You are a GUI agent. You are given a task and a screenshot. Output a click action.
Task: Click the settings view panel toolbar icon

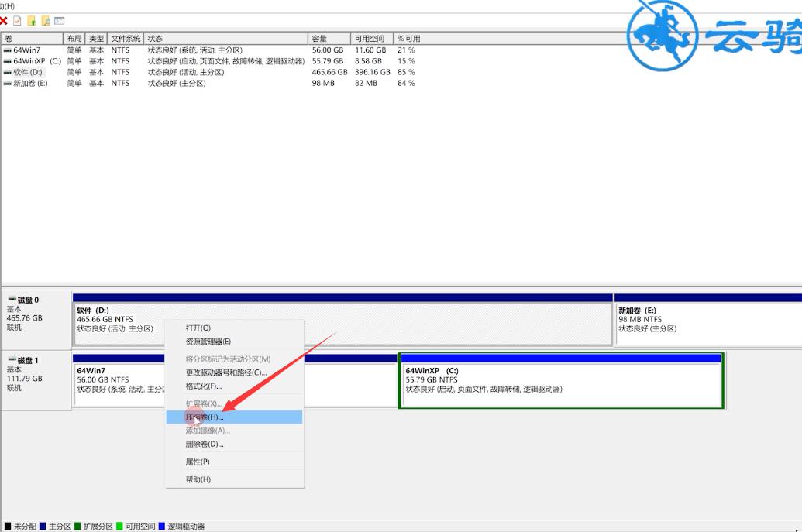pyautogui.click(x=60, y=21)
